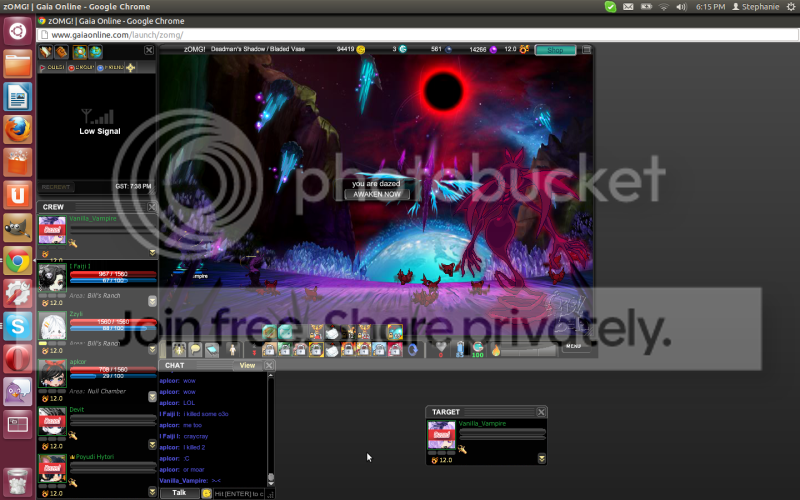Open the speech bubble emote icon
800x500 pixels.
click(195, 349)
